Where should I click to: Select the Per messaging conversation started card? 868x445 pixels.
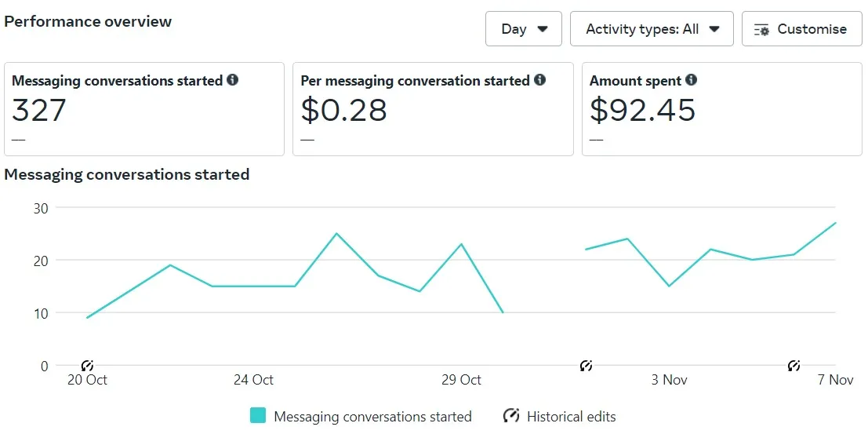click(433, 109)
